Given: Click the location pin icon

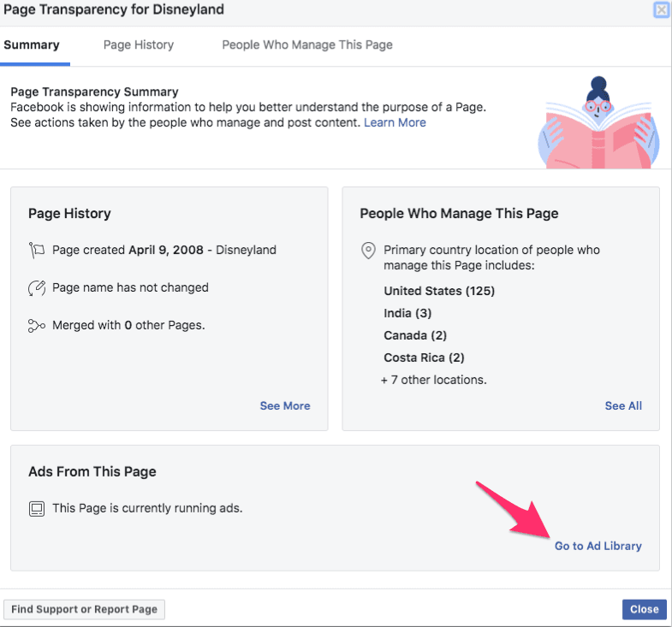Looking at the screenshot, I should 368,251.
